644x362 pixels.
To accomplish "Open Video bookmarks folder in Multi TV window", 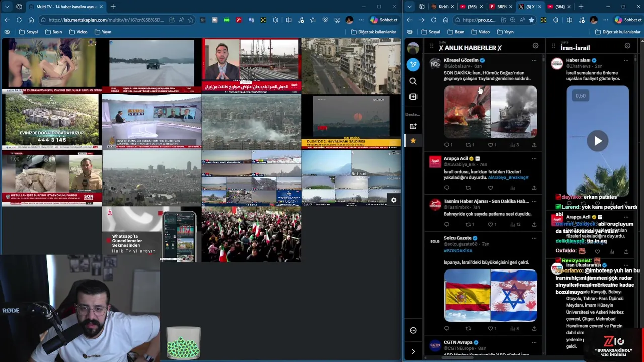I will pyautogui.click(x=78, y=32).
